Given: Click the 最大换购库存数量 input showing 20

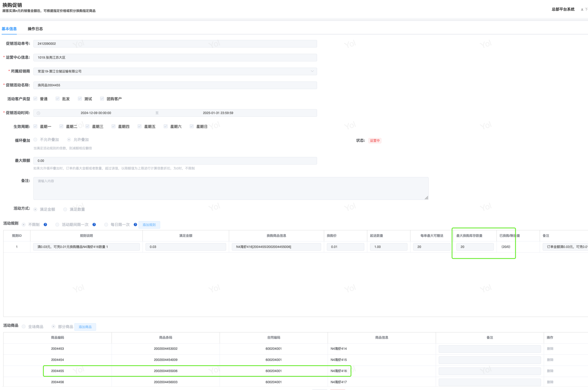Looking at the screenshot, I should click(x=475, y=247).
